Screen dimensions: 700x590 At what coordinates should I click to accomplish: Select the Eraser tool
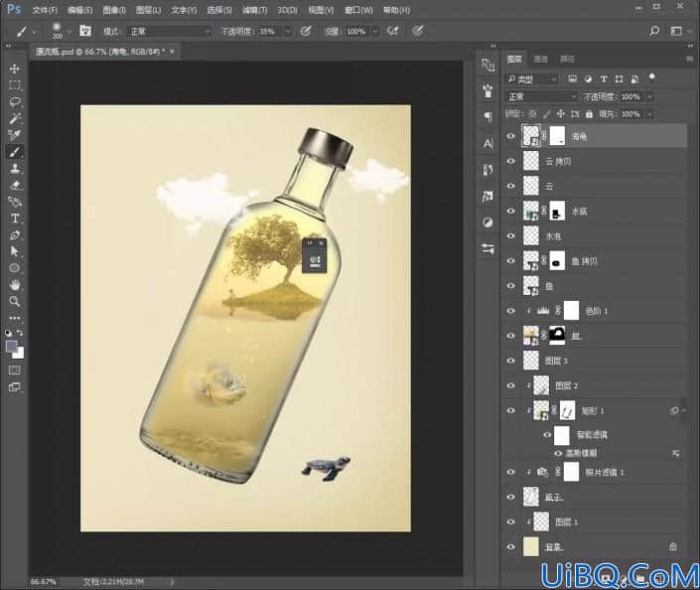pyautogui.click(x=14, y=185)
